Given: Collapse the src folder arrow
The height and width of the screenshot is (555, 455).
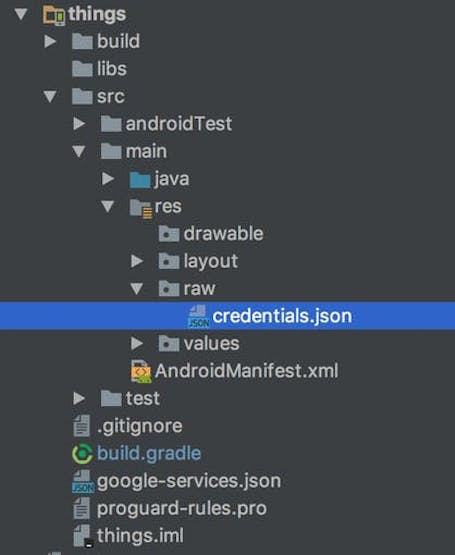Looking at the screenshot, I should 50,97.
